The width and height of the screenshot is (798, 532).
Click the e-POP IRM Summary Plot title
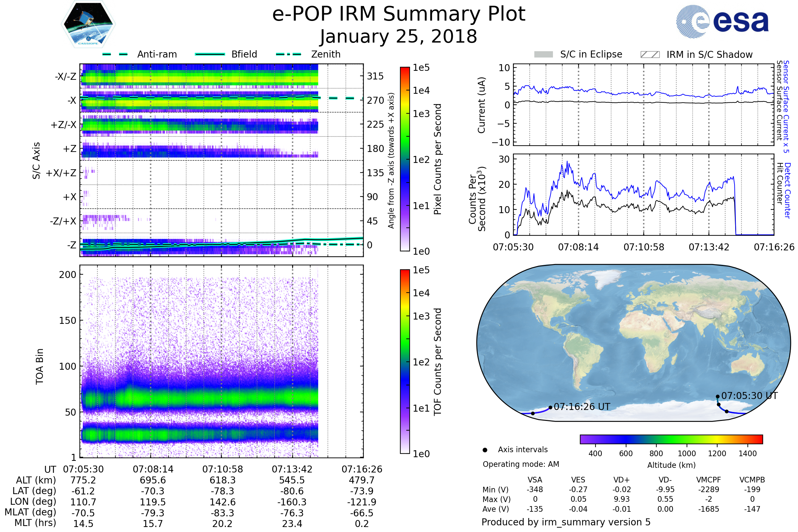(x=399, y=14)
